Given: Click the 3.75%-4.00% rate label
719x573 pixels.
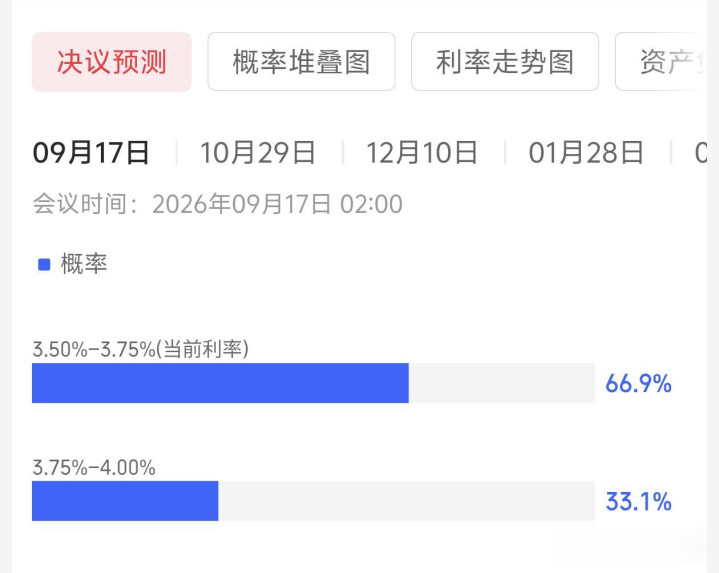Looking at the screenshot, I should [94, 468].
